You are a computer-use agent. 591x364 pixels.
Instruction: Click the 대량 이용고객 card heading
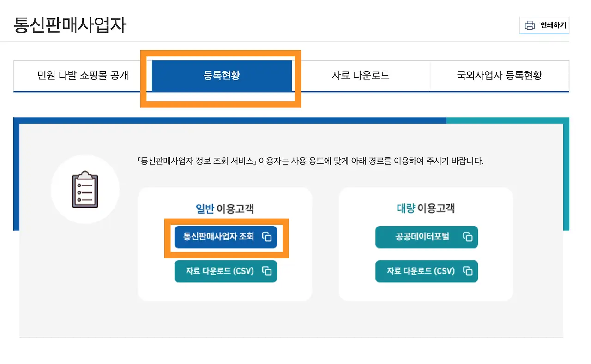point(426,208)
